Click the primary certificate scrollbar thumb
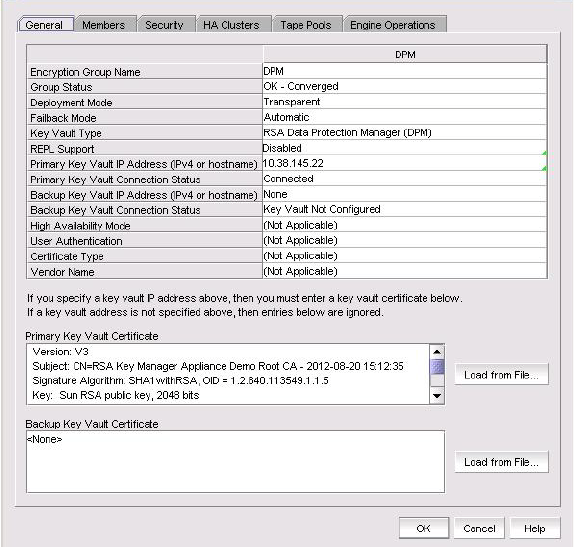The height and width of the screenshot is (547, 574). pos(437,367)
